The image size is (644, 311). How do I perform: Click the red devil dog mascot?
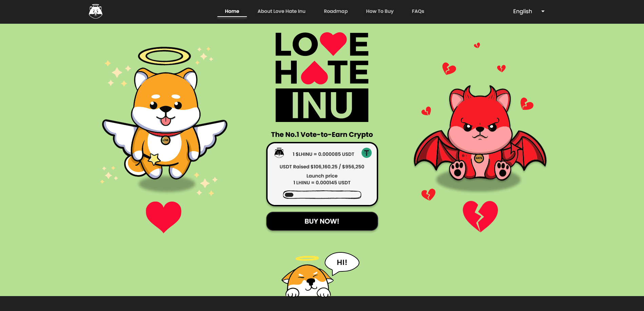tap(480, 133)
